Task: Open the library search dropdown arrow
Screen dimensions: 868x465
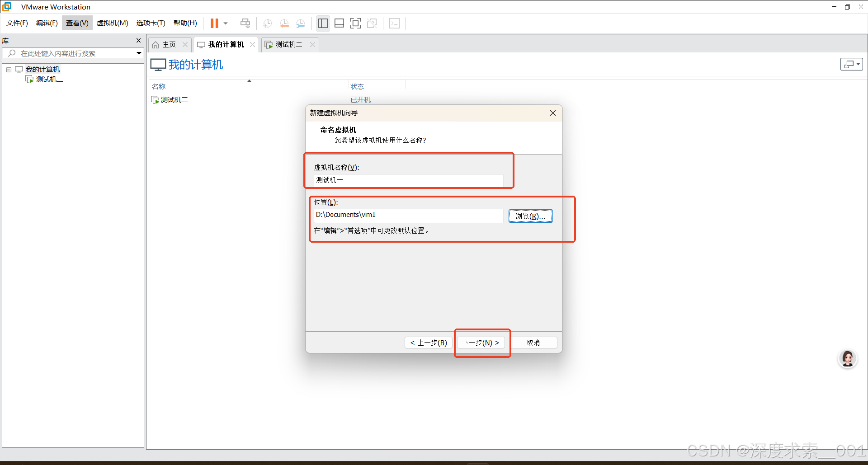Action: pos(139,53)
